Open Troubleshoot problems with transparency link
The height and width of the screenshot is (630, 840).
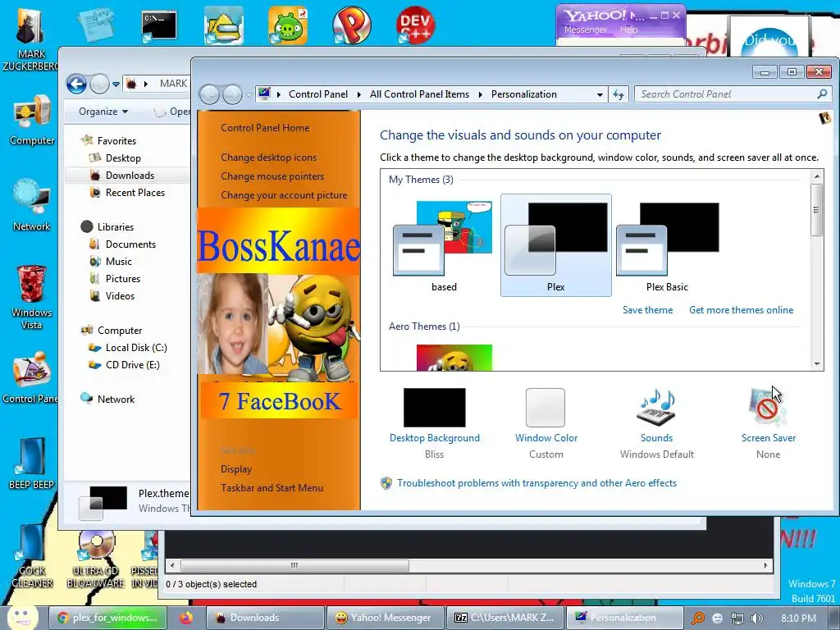536,483
